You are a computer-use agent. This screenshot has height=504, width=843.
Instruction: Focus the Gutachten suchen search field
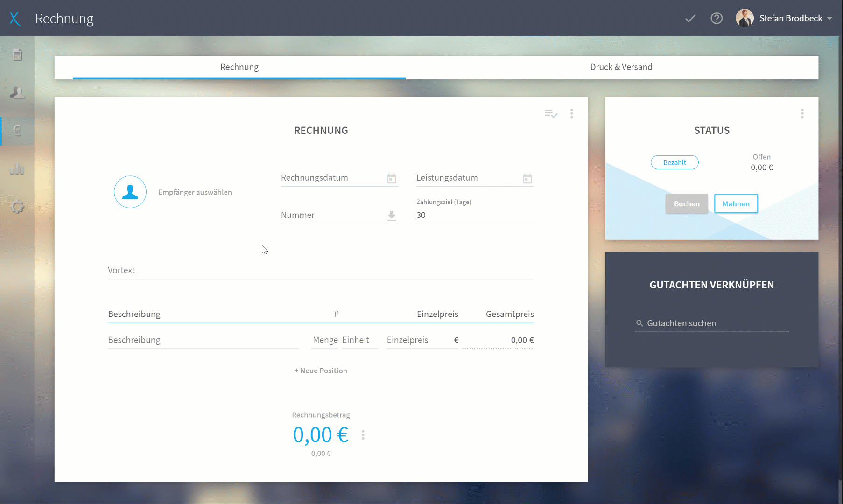point(712,323)
